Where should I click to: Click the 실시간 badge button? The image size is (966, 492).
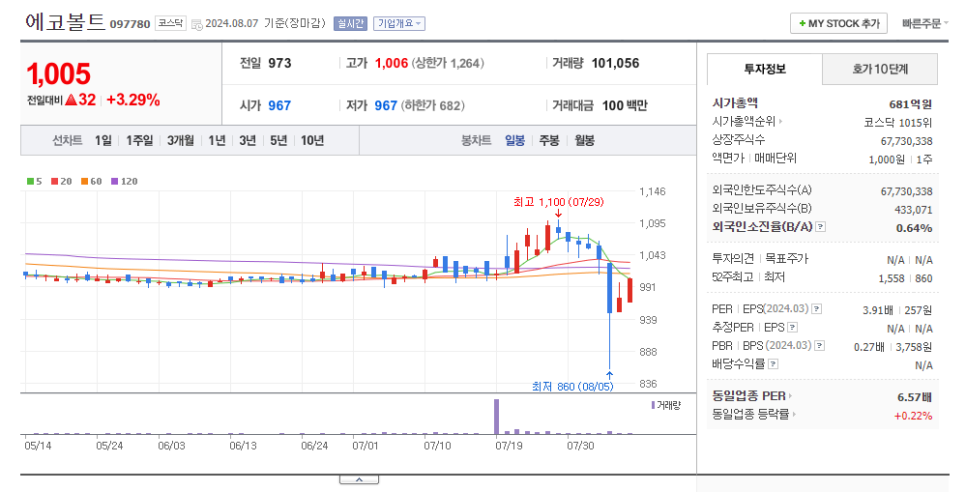350,23
